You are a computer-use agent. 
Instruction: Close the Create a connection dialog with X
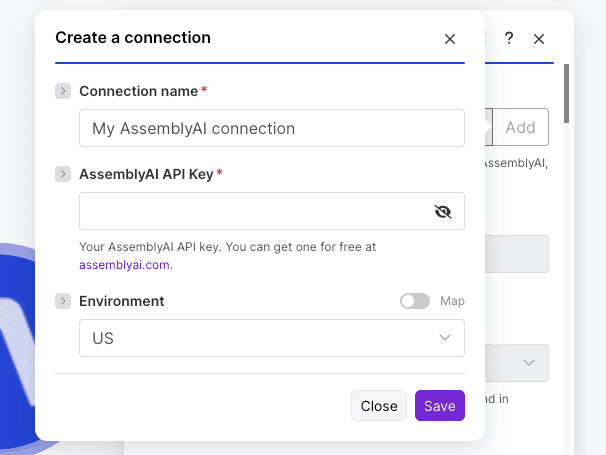coord(449,39)
